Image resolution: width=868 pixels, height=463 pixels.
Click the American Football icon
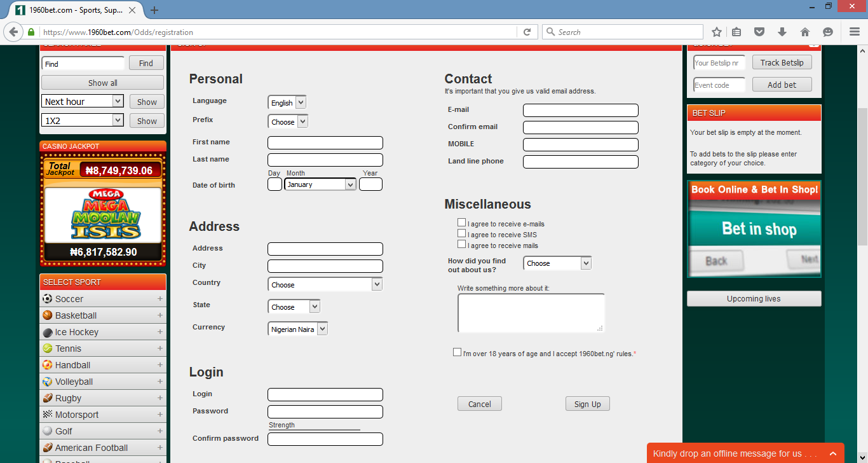47,448
